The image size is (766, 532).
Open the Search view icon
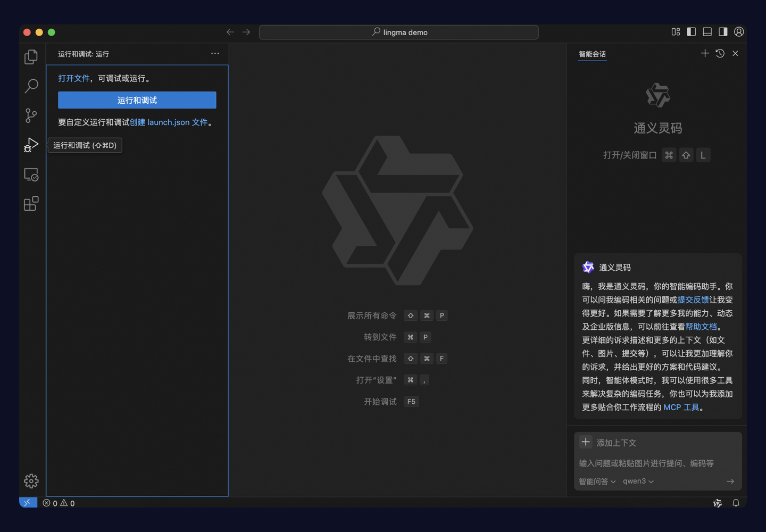(x=31, y=86)
